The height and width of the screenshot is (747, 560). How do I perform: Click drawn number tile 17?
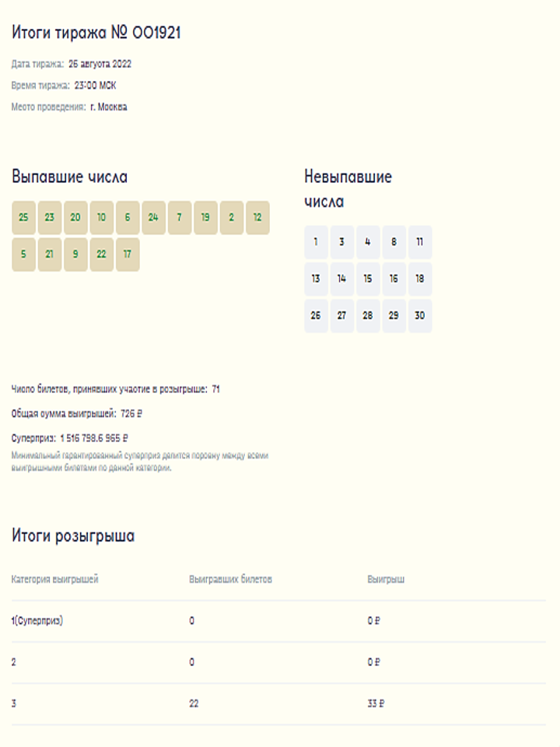coord(128,254)
